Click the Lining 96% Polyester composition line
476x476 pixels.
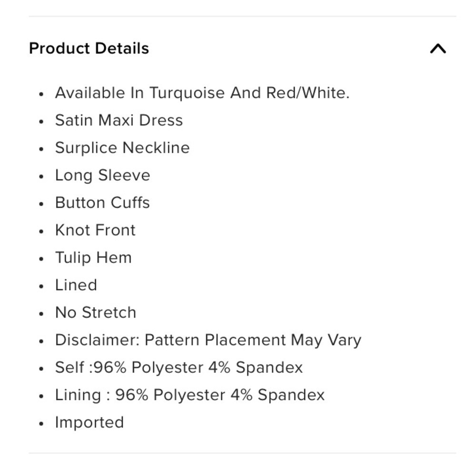tap(190, 395)
